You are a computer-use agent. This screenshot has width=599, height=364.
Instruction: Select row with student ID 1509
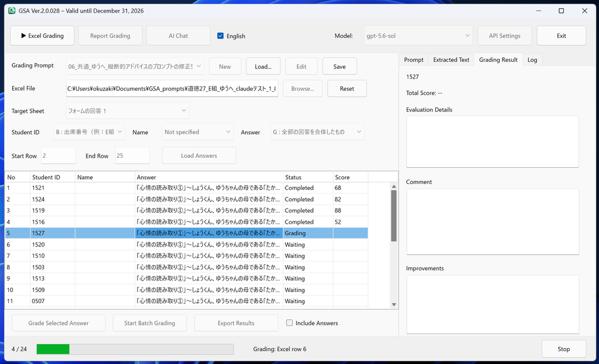187,290
